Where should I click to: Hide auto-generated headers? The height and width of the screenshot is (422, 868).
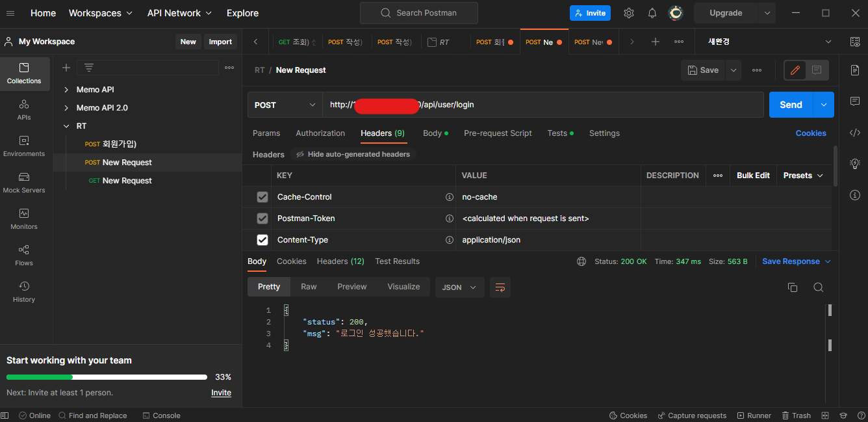[354, 155]
